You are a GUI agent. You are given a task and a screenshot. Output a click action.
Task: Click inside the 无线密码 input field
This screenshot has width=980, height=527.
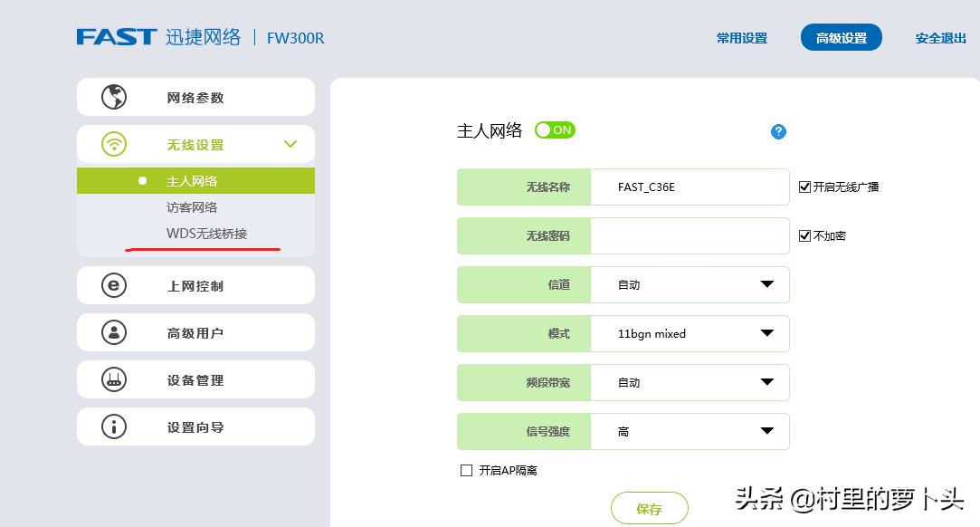tap(690, 235)
